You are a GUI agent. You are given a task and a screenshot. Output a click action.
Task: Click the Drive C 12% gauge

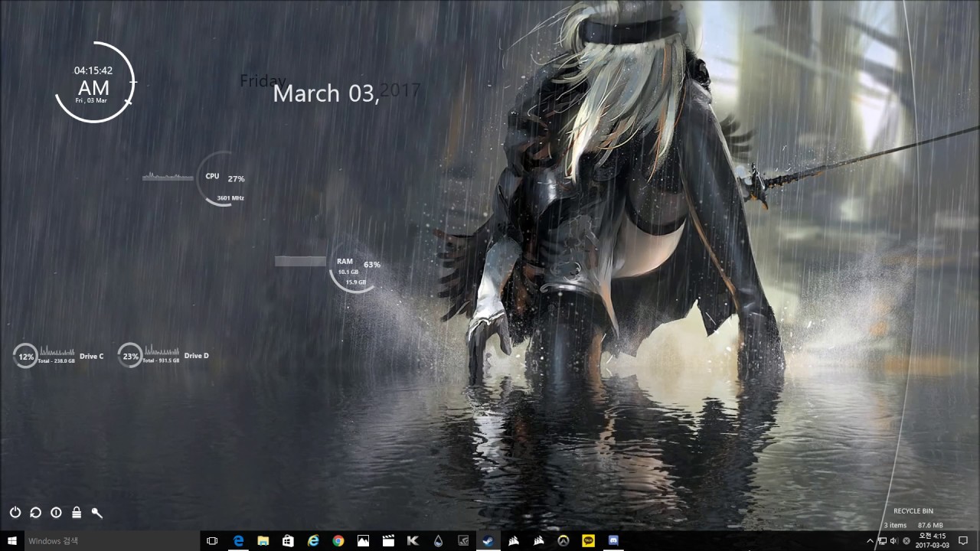coord(26,356)
